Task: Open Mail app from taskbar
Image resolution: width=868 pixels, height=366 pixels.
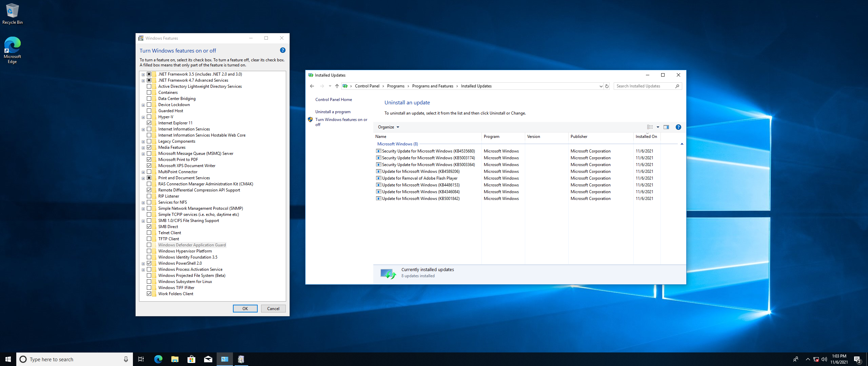Action: (x=208, y=359)
